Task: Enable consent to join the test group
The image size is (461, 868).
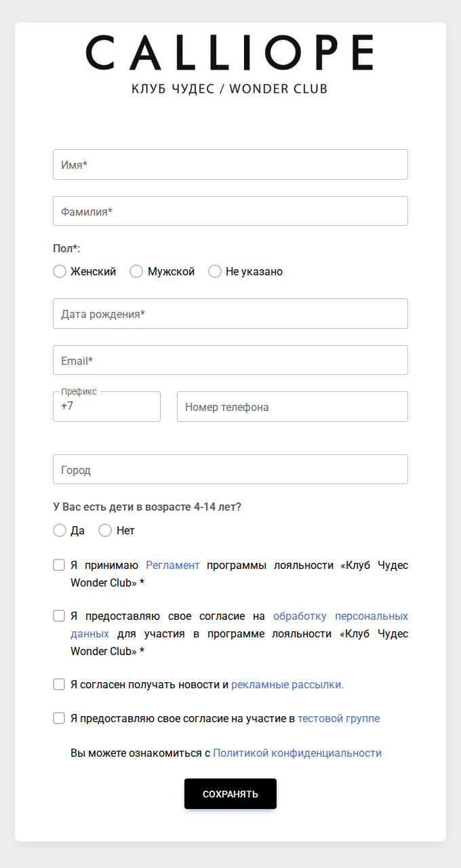Action: (x=59, y=717)
